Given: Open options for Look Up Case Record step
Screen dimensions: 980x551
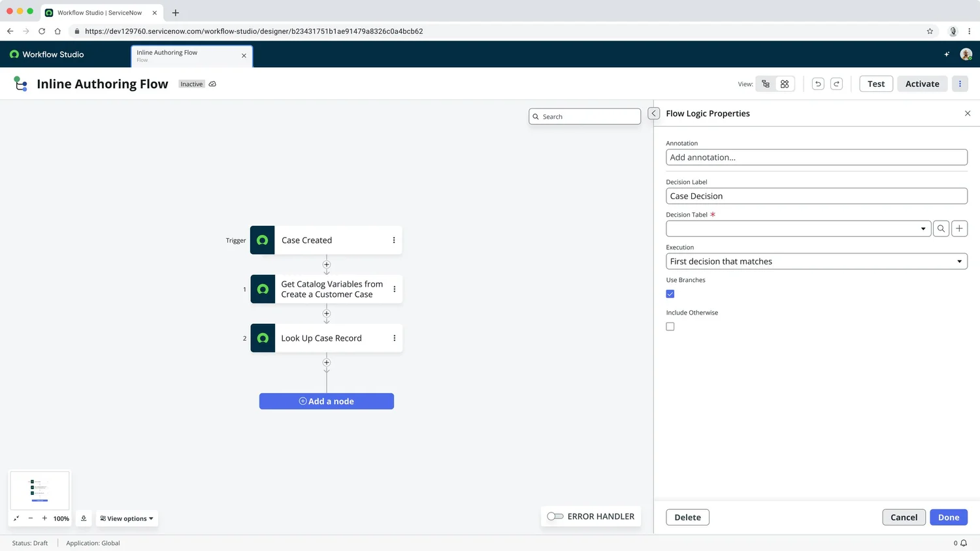Looking at the screenshot, I should pos(394,338).
